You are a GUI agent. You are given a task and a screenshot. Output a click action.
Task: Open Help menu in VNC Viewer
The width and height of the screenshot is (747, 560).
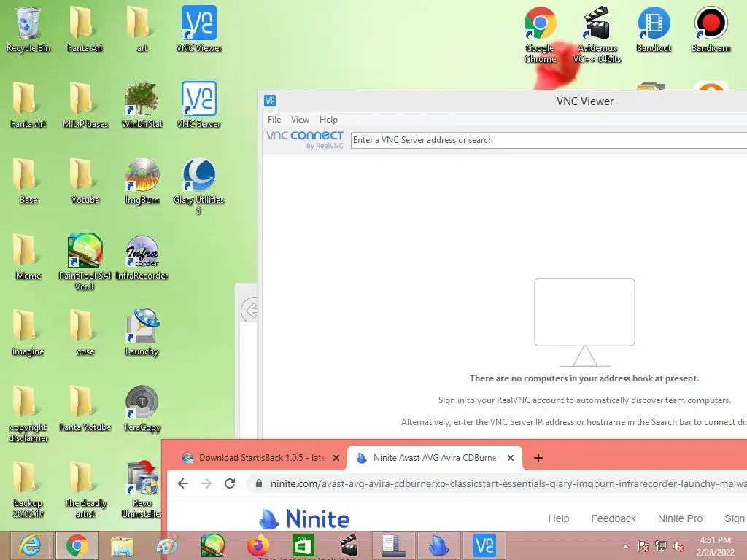click(328, 120)
